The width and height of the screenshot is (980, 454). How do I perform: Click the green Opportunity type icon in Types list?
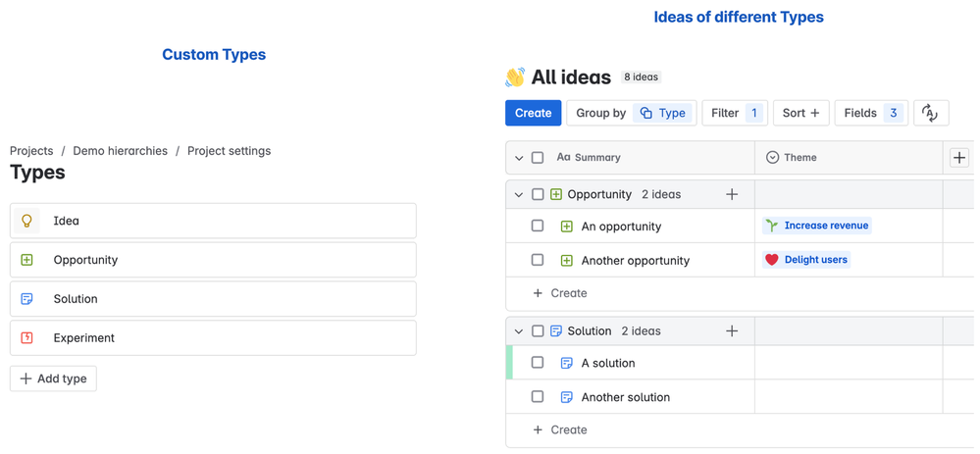tap(26, 260)
